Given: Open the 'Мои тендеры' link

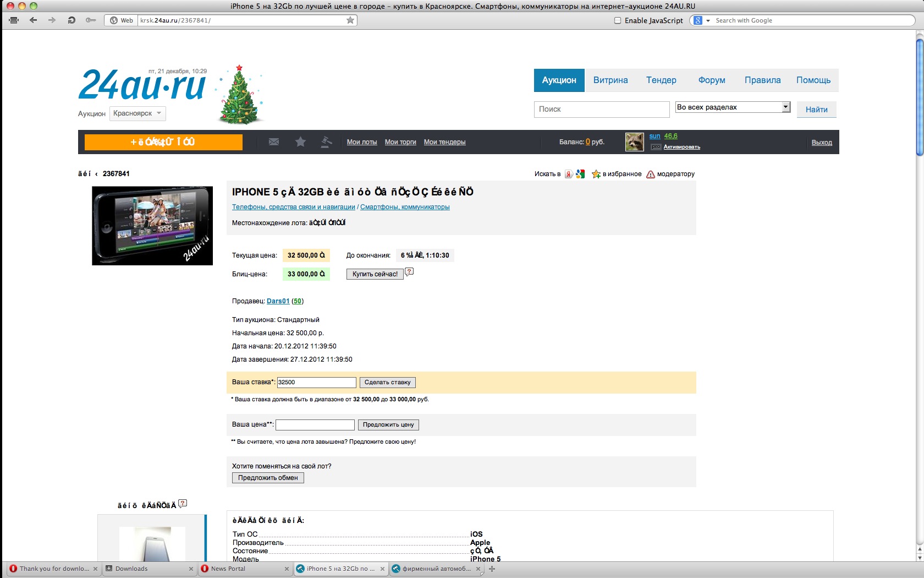Looking at the screenshot, I should (x=444, y=142).
